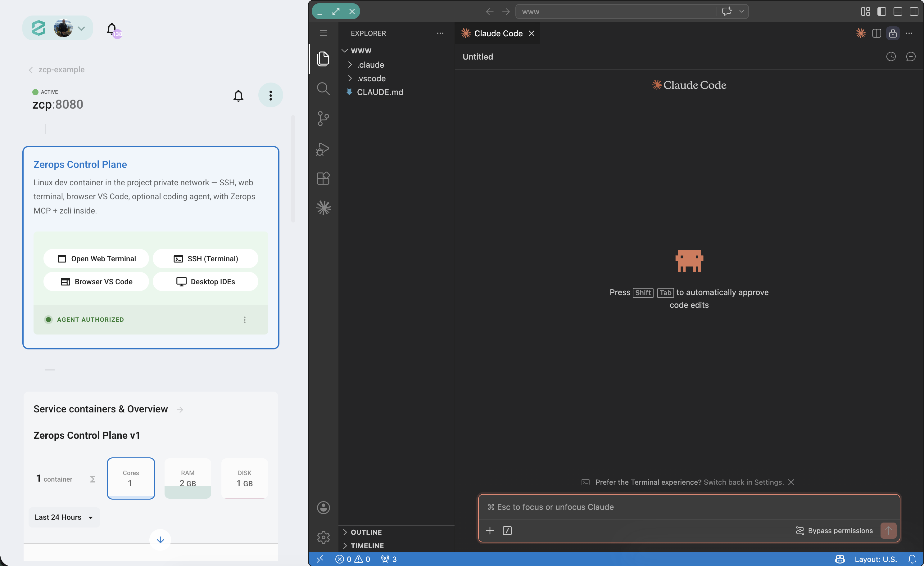Open Agent Authorized options menu
Screen dimensions: 924x566
(244, 320)
